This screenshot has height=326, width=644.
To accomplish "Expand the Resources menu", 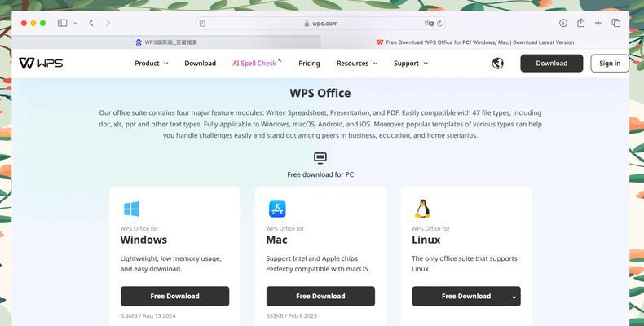I will 357,64.
